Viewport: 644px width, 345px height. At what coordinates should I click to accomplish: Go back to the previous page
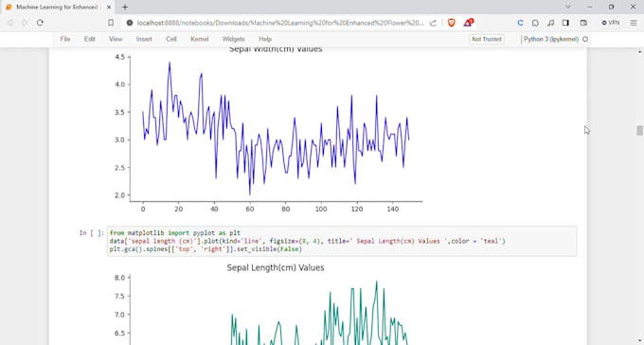coord(10,23)
